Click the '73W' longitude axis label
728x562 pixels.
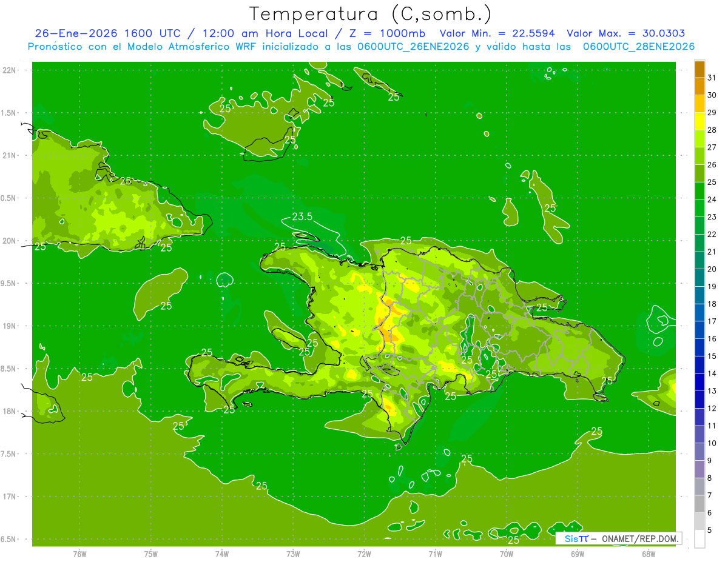pos(293,554)
